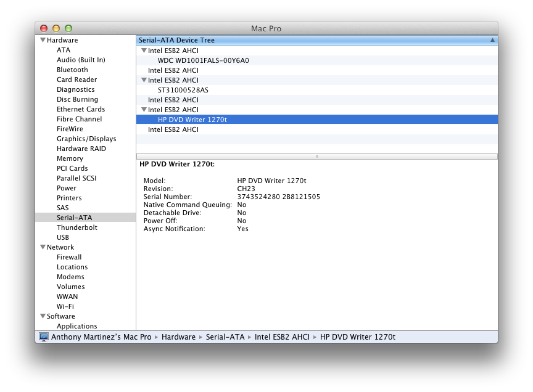This screenshot has width=533, height=392.
Task: Click HP DVD Writer 1270t in the path bar
Action: click(x=358, y=337)
